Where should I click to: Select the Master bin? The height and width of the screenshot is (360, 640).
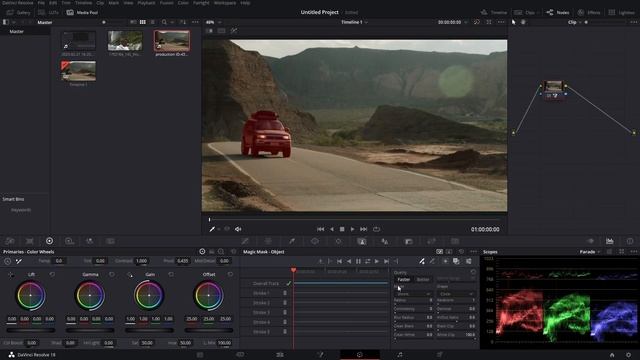[x=17, y=31]
